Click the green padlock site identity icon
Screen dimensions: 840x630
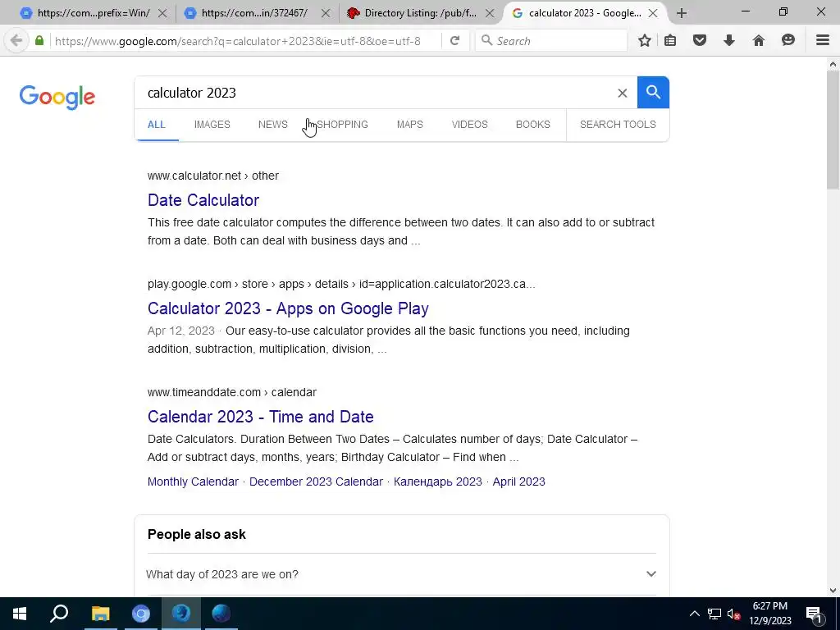39,40
